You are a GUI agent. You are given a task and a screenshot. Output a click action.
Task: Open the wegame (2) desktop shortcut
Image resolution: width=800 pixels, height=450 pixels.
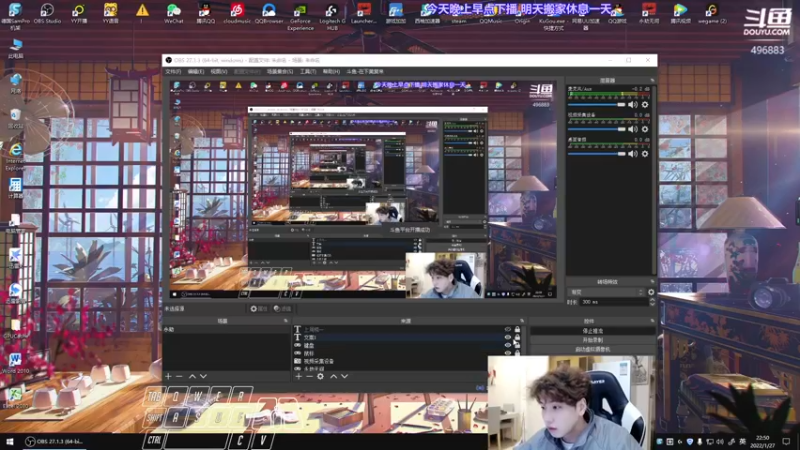pos(712,13)
